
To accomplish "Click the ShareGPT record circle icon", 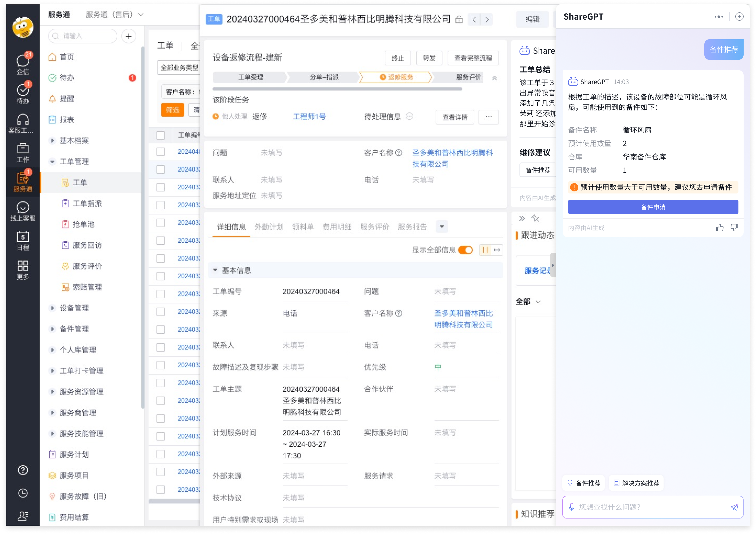I will (x=739, y=17).
